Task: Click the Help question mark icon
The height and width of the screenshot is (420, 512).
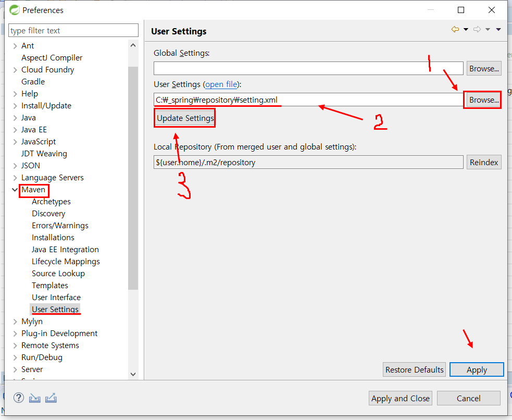Action: 19,398
